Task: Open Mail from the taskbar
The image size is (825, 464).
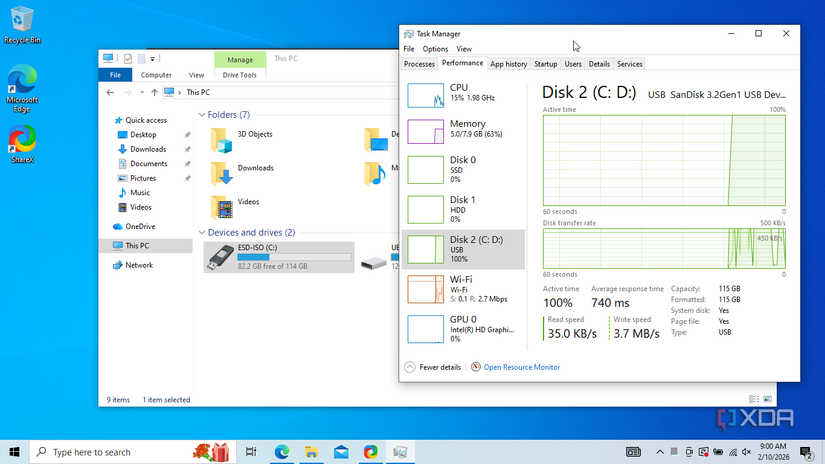Action: 341,452
